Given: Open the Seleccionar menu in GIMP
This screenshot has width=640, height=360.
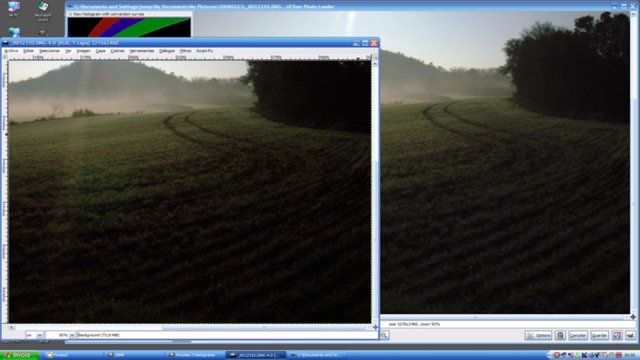Looking at the screenshot, I should pyautogui.click(x=49, y=51).
